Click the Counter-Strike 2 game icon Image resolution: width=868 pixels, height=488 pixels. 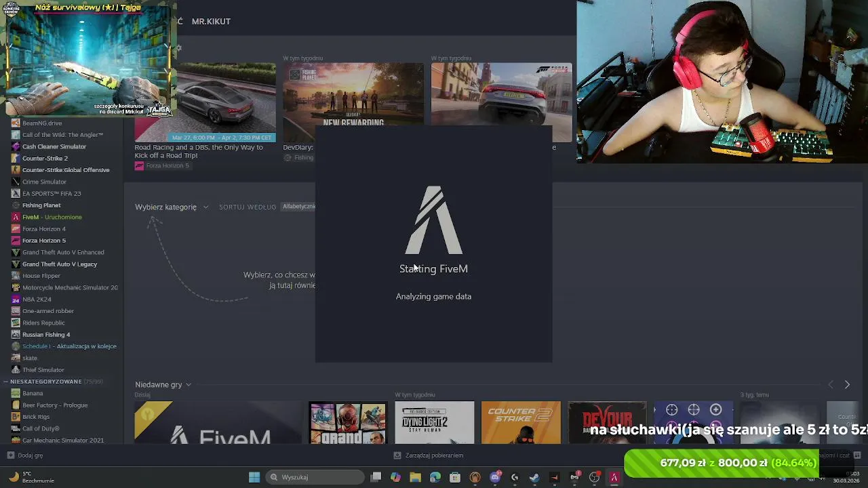[16, 159]
